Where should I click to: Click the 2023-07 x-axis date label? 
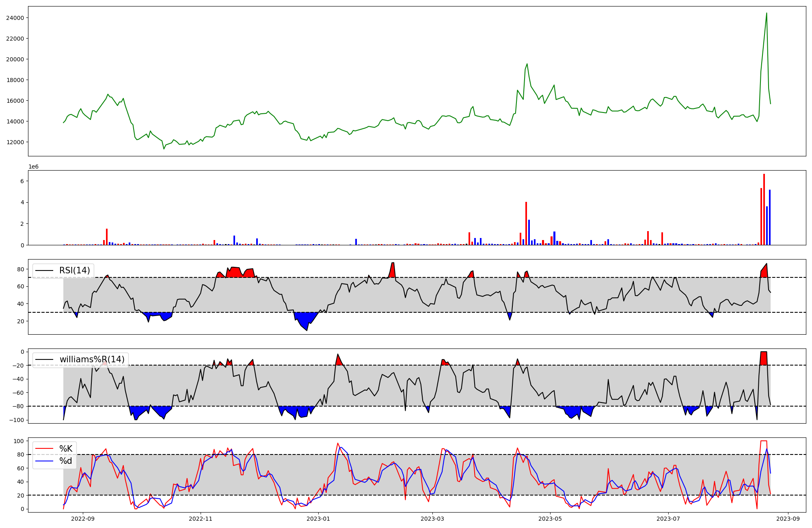click(668, 519)
